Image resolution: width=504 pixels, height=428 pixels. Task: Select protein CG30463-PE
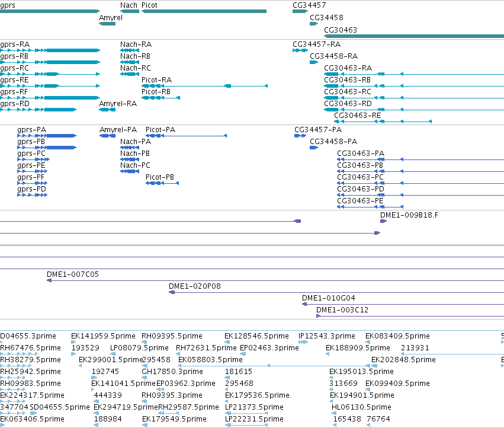click(x=370, y=207)
